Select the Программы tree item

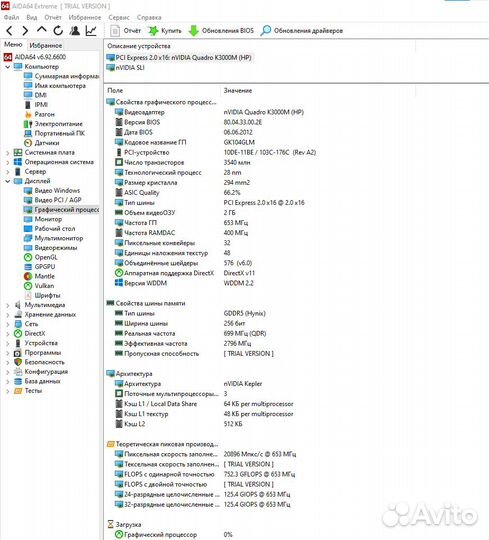[x=37, y=353]
